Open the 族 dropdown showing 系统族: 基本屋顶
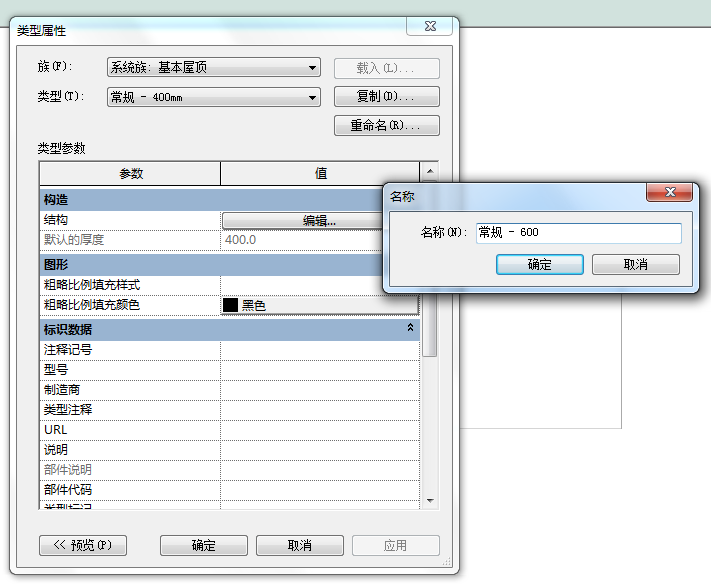This screenshot has width=711, height=588. pyautogui.click(x=213, y=68)
